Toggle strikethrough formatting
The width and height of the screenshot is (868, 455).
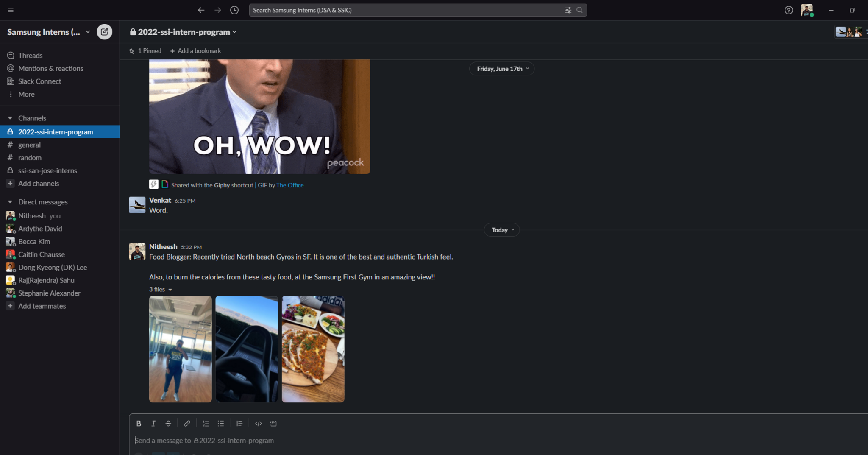point(168,423)
